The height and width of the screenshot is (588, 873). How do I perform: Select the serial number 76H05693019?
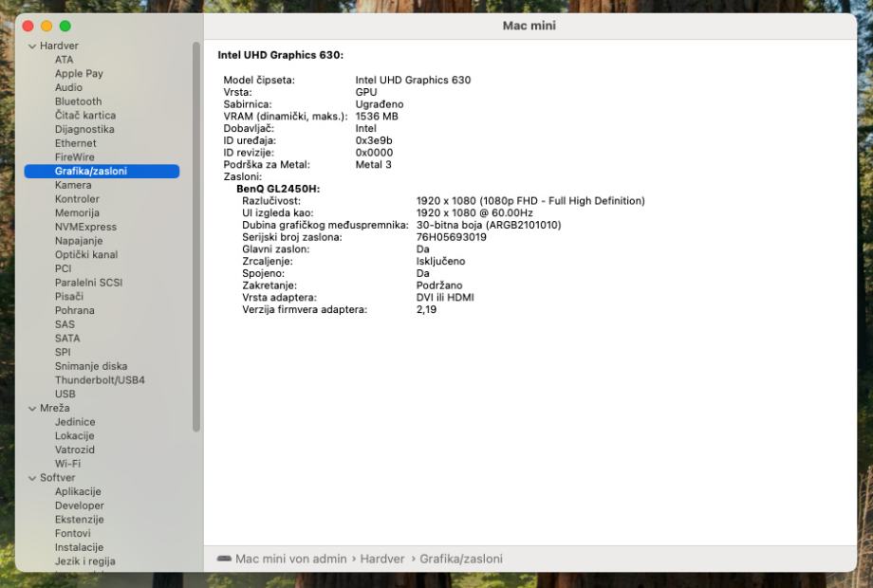click(451, 237)
